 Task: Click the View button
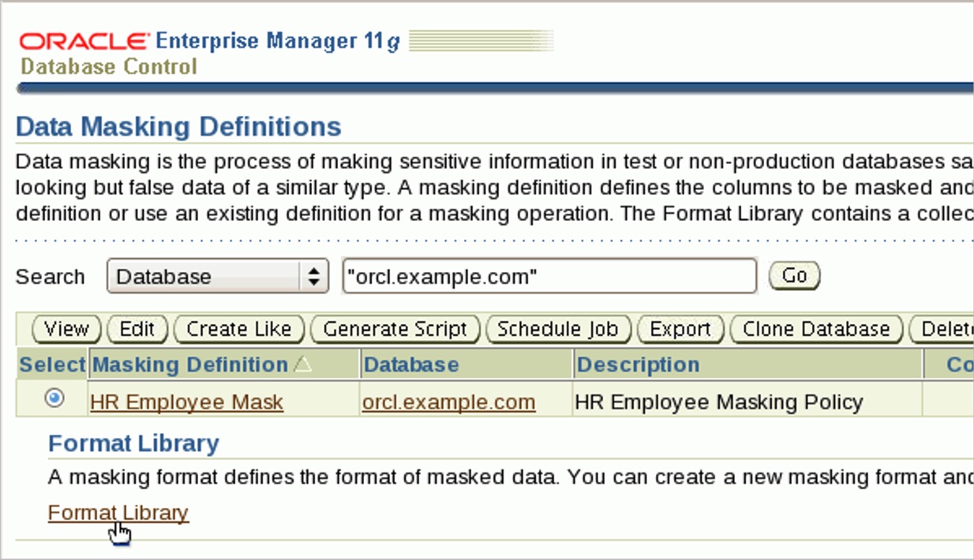tap(66, 329)
